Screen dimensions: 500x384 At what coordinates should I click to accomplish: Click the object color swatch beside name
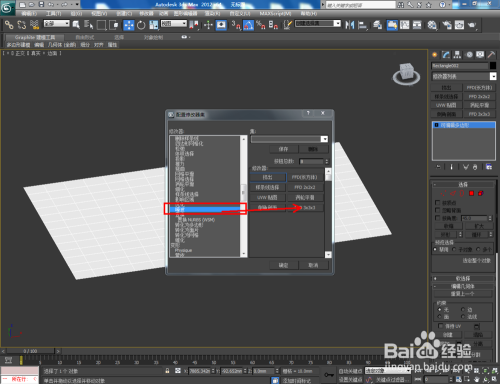click(493, 66)
